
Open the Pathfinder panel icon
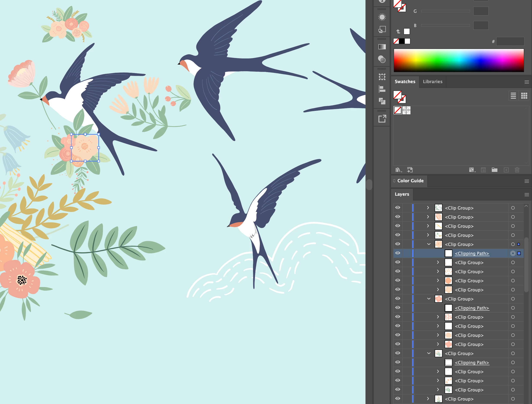382,101
